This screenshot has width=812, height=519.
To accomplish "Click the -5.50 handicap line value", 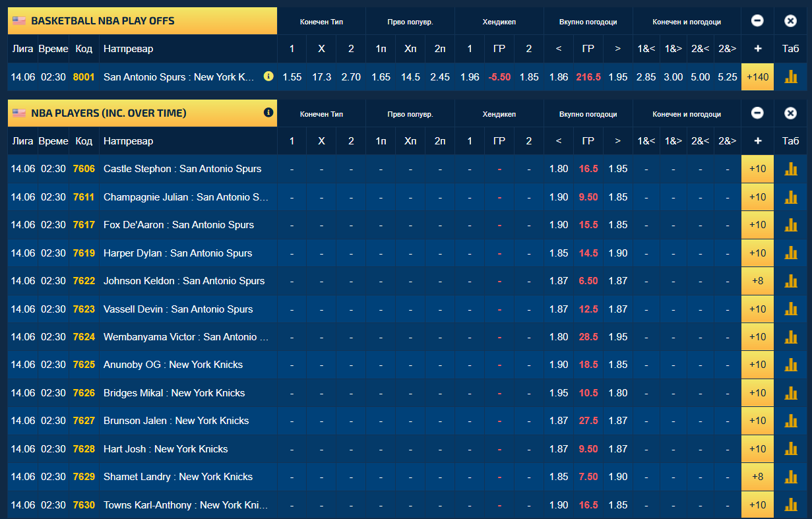I will coord(499,77).
